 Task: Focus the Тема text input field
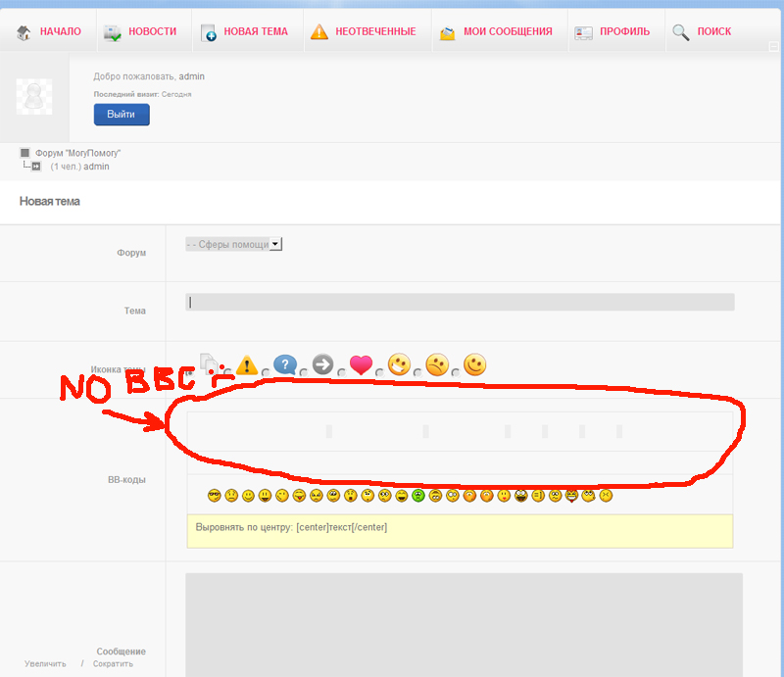460,303
